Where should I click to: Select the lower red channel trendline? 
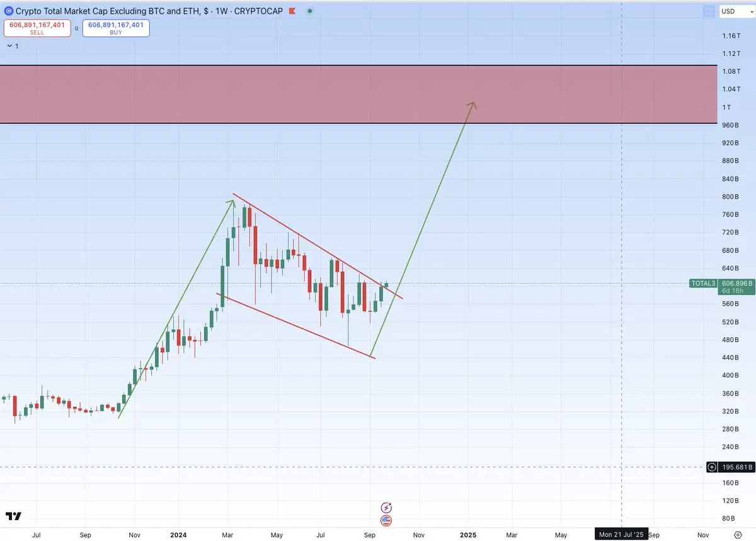click(x=295, y=326)
